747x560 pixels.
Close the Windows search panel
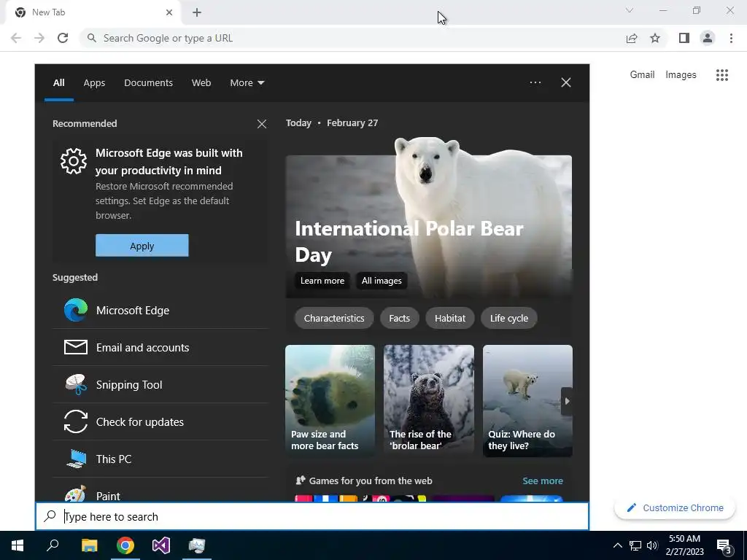point(566,82)
